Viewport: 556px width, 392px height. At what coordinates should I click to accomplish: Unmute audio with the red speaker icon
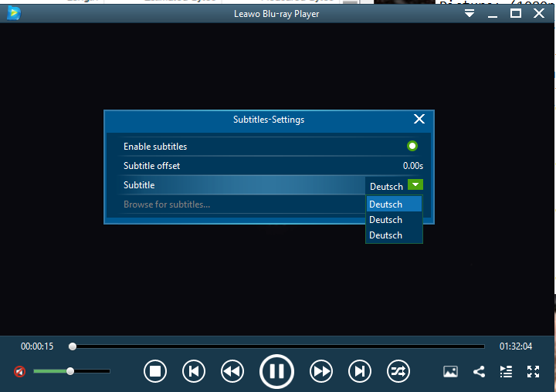click(x=20, y=371)
